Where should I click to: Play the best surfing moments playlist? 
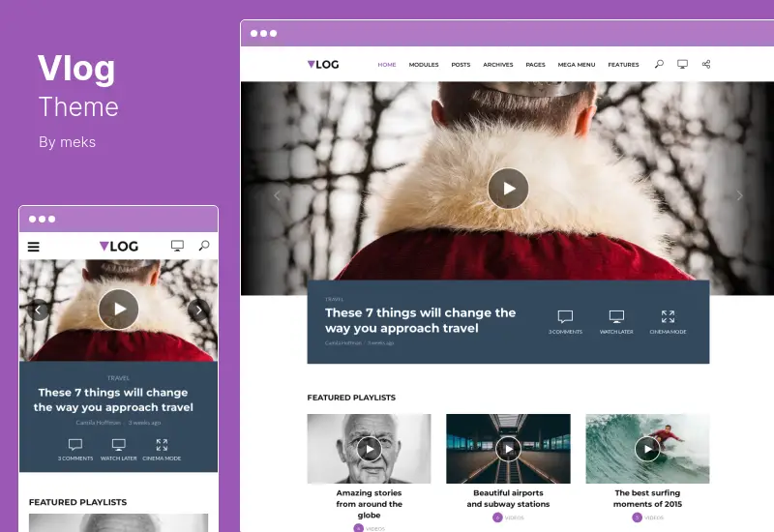coord(647,449)
